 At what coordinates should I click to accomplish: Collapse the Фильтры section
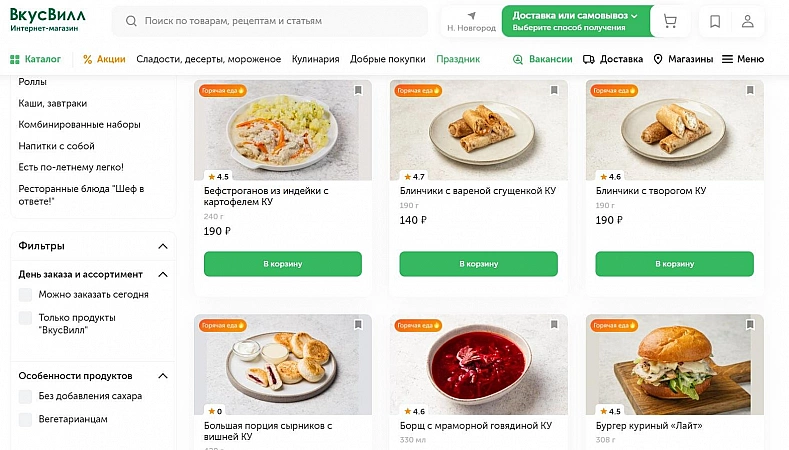tap(162, 246)
